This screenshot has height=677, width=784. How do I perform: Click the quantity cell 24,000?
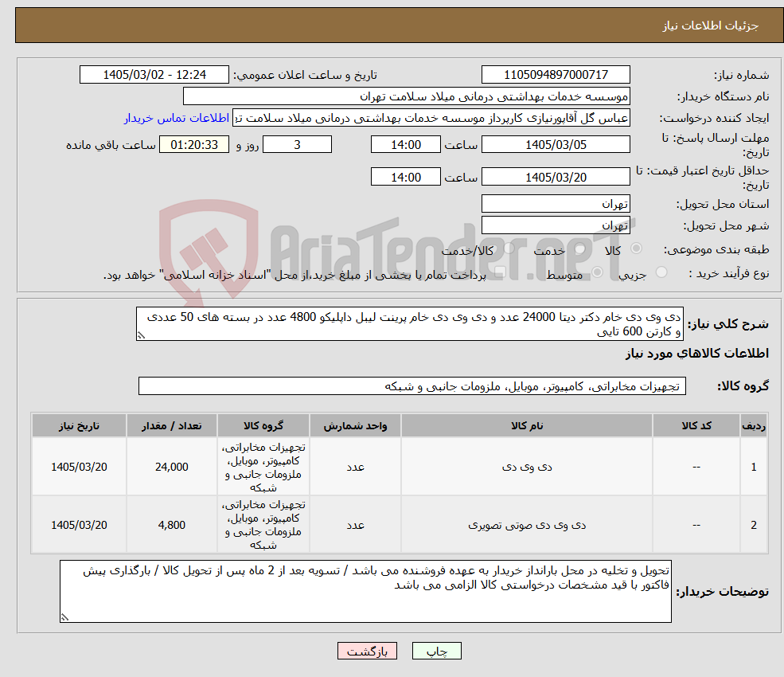tap(171, 467)
